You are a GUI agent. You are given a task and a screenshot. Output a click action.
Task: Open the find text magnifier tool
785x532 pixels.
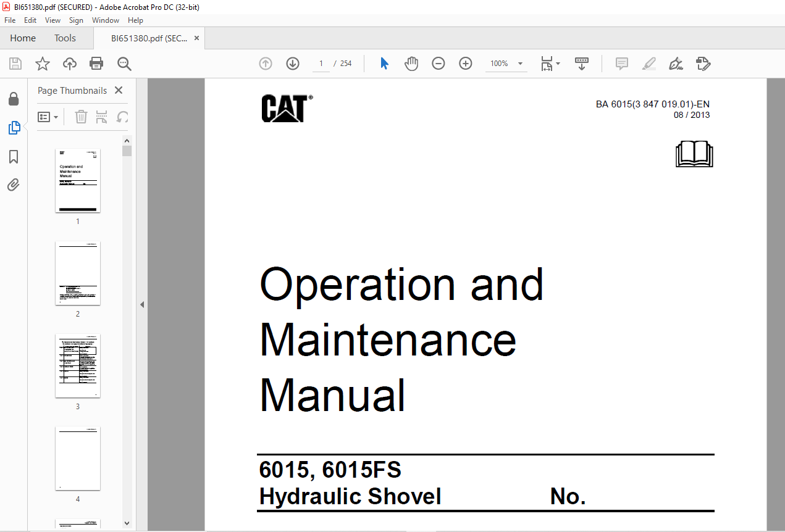[x=124, y=64]
